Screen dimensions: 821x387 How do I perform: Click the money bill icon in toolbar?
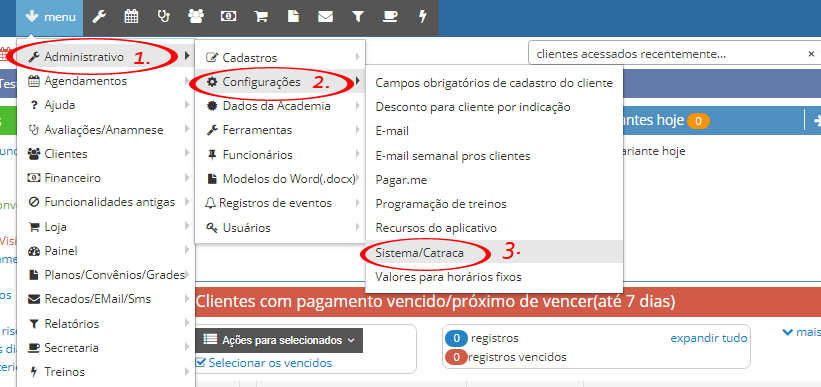coord(228,17)
